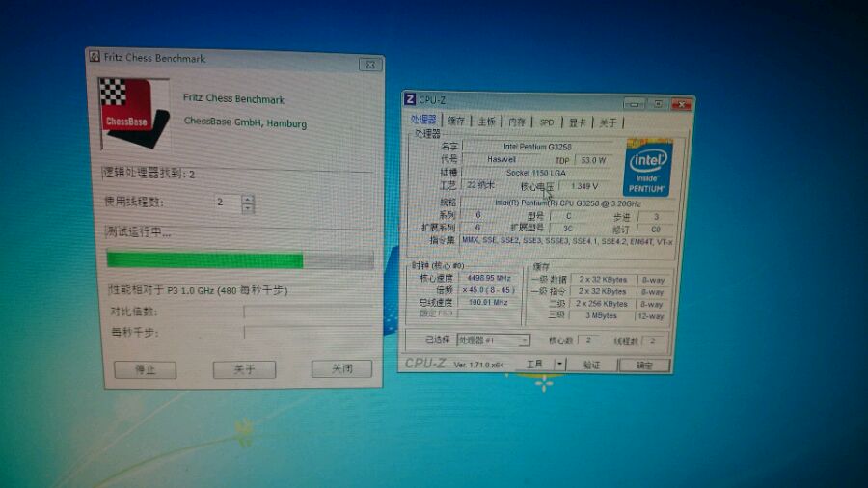Click the CPU specification G3258 @ 3.20GHz text
Screen dimensions: 868x488
tap(567, 203)
